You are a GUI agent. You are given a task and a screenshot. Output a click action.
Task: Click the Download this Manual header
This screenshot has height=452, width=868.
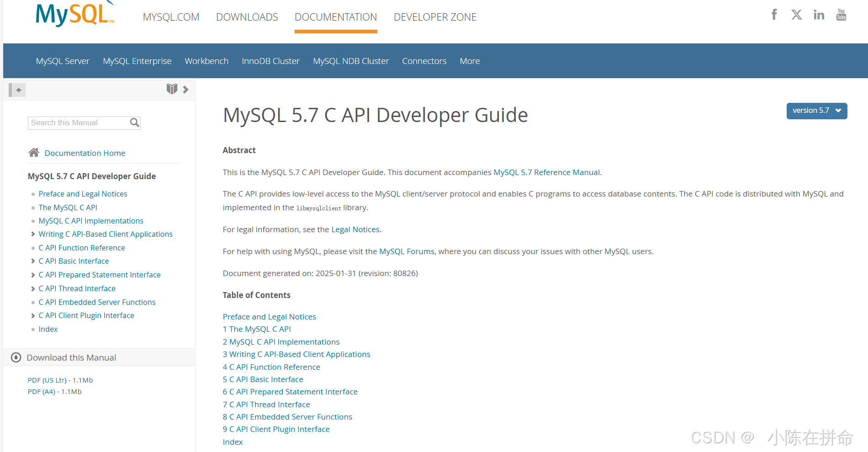pos(99,357)
